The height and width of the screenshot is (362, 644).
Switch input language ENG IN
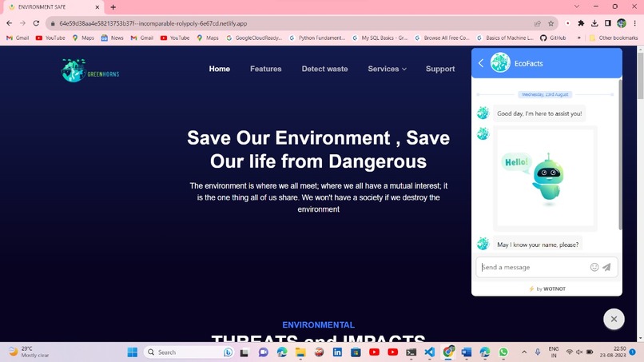553,352
